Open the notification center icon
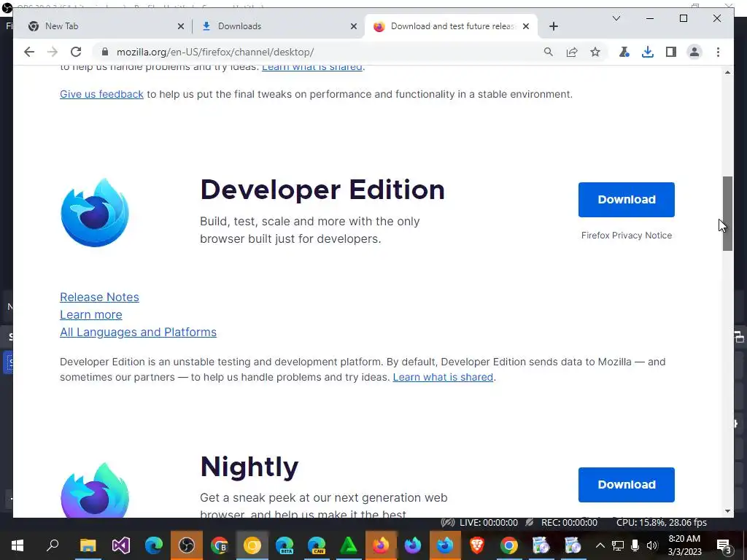Image resolution: width=747 pixels, height=560 pixels. pyautogui.click(x=724, y=545)
